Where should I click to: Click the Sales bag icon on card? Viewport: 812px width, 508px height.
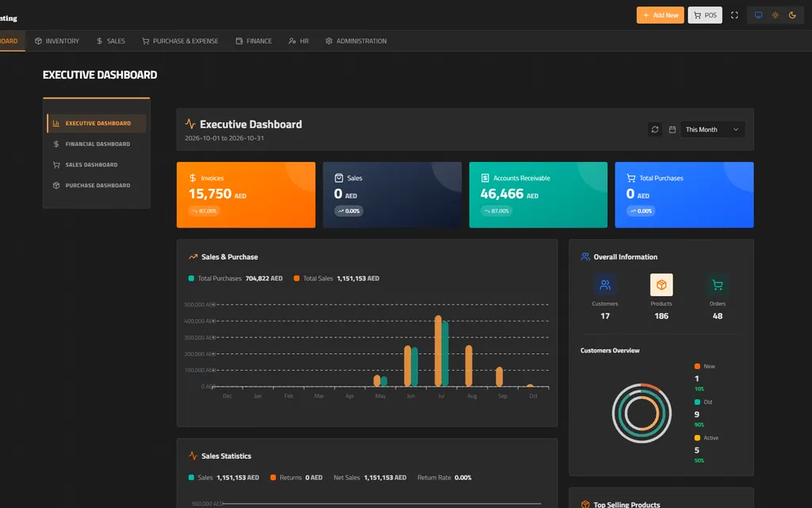click(x=339, y=178)
